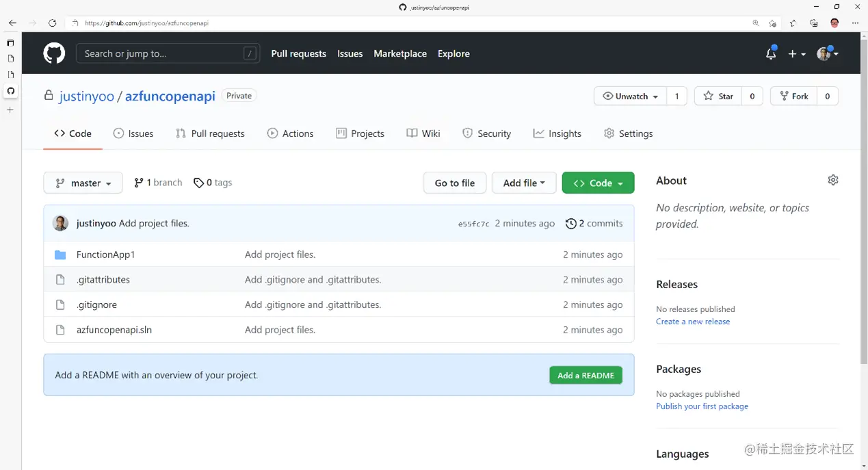868x470 pixels.
Task: Click the Go to file button
Action: [x=455, y=183]
